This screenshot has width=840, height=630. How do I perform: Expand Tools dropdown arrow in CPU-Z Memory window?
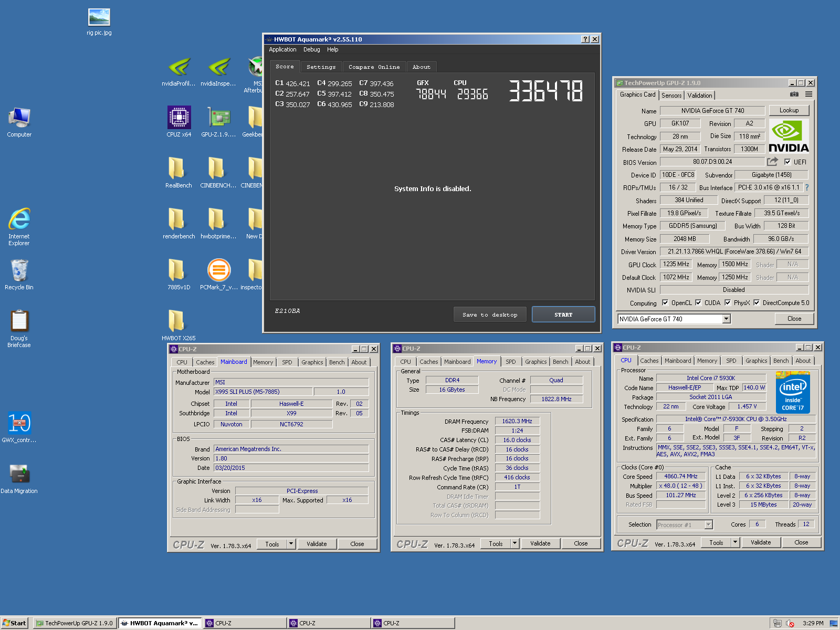[x=515, y=543]
